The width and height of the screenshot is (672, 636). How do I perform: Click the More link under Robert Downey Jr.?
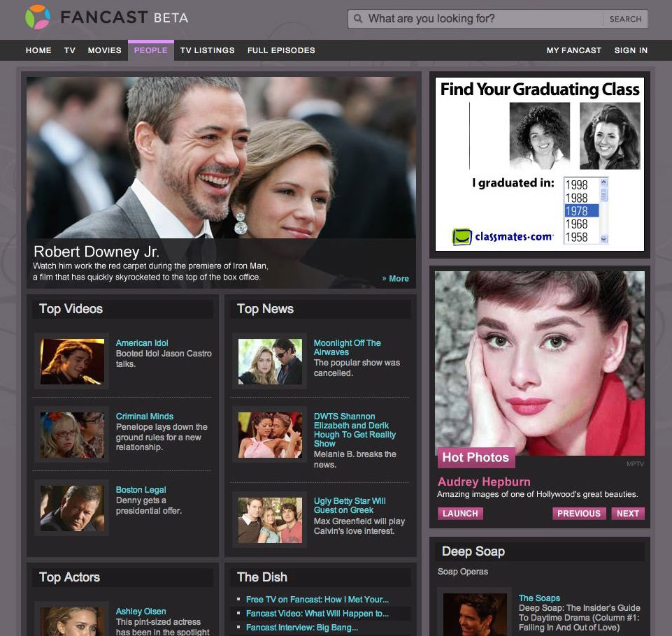point(395,278)
